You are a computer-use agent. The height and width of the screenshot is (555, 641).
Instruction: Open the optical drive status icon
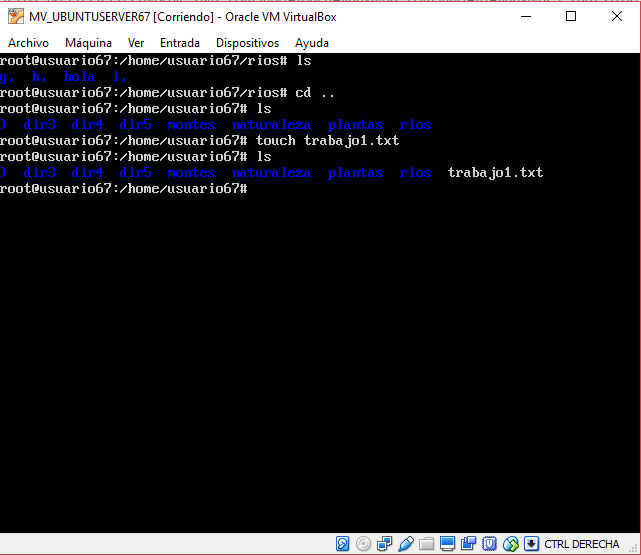[x=364, y=543]
